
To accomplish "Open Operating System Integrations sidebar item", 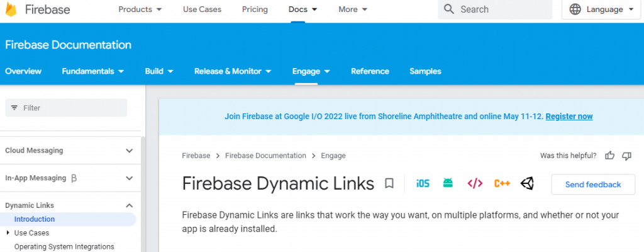I will point(64,247).
